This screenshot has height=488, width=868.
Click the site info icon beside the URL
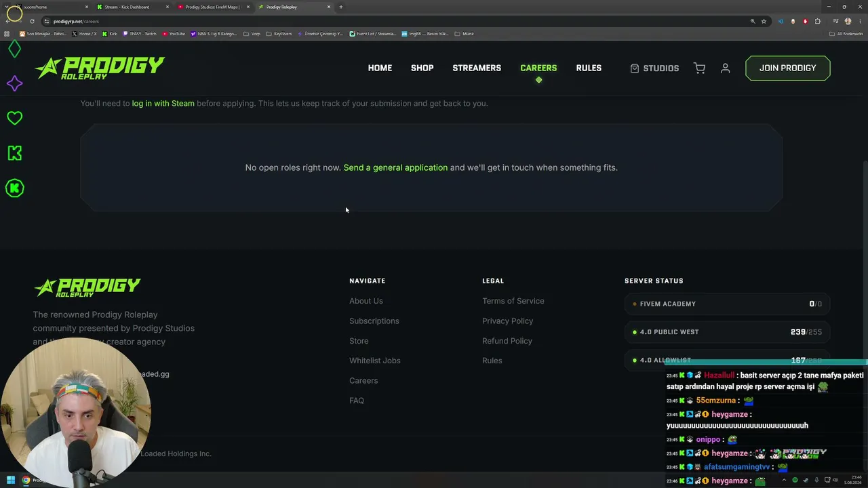click(x=47, y=21)
